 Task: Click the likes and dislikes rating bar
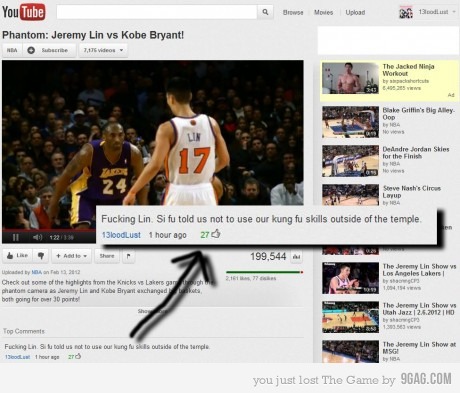(264, 272)
